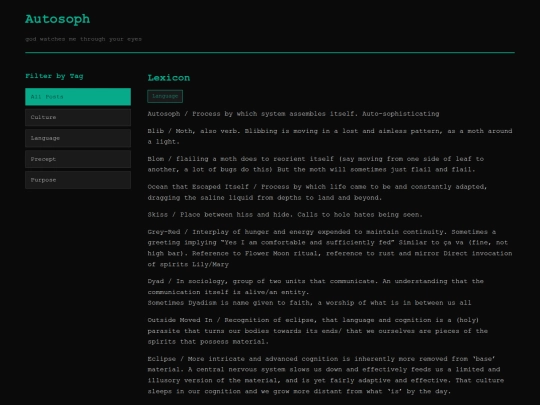The width and height of the screenshot is (540, 405).
Task: Select the All Posts tag filter
Action: (78, 97)
